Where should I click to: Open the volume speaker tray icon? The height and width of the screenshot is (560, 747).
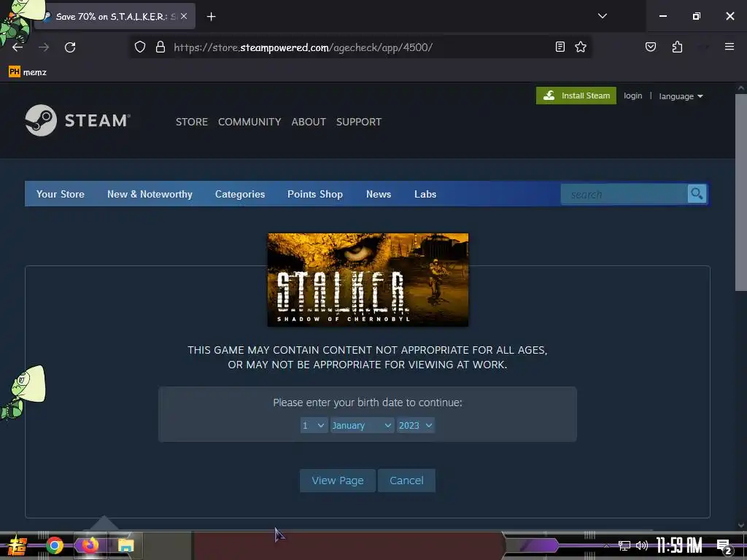(642, 545)
